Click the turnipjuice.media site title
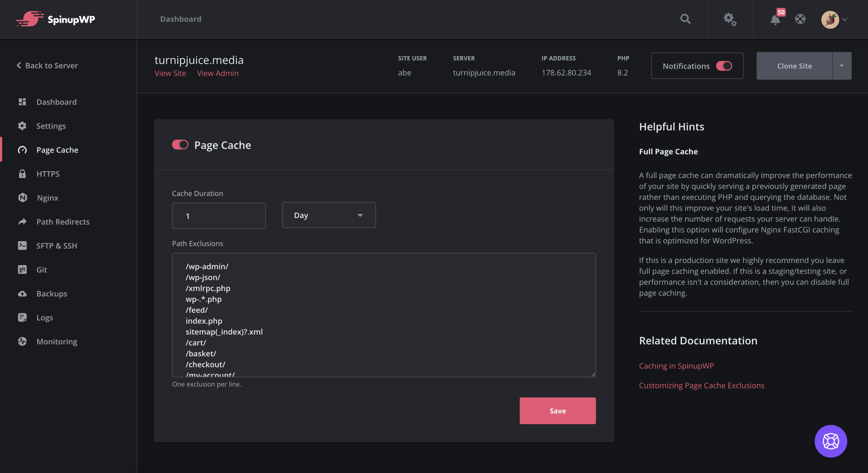868x473 pixels. tap(199, 60)
